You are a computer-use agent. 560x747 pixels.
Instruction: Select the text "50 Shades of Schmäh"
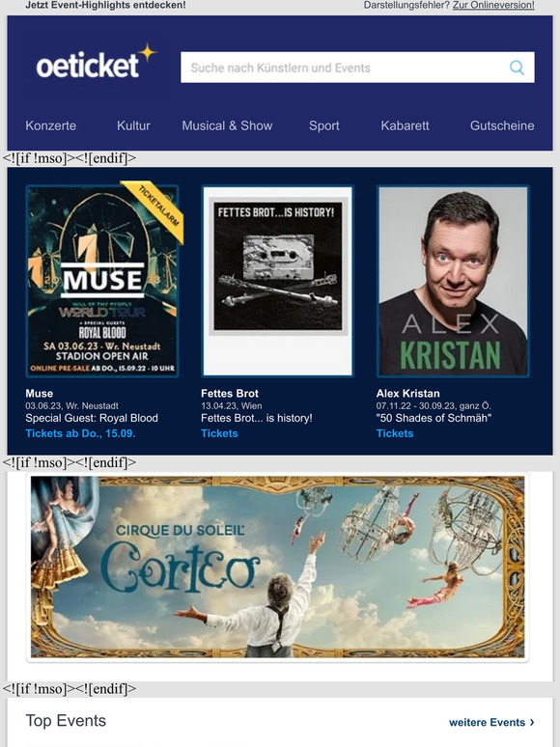tap(434, 418)
